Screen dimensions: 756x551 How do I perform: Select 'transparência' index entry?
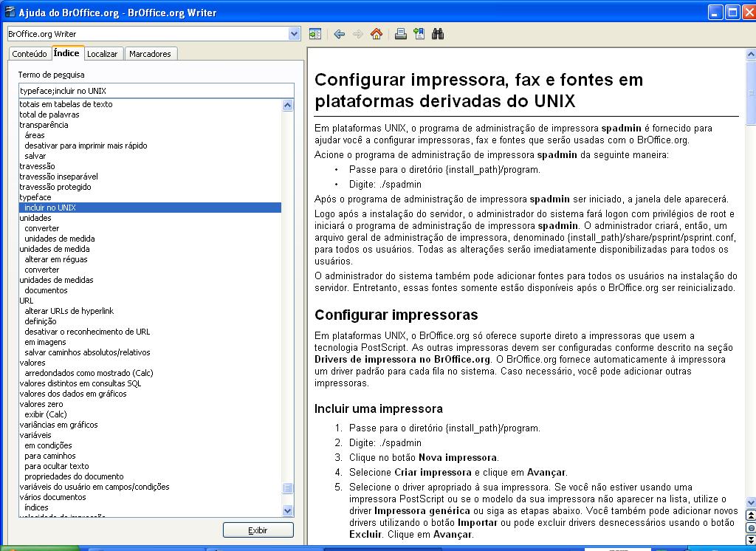point(44,125)
